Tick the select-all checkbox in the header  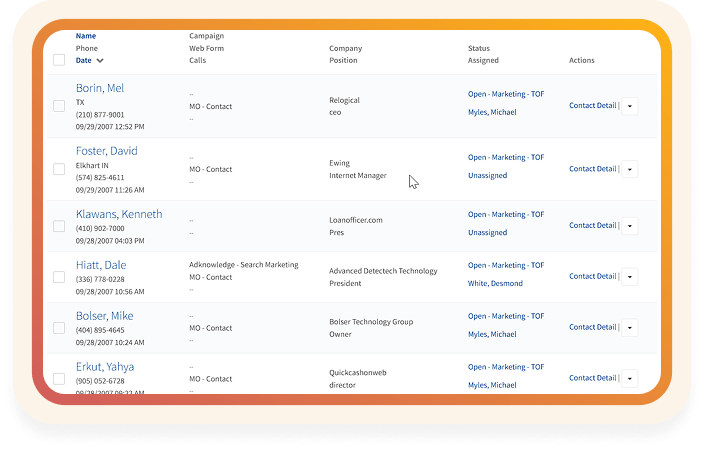pyautogui.click(x=59, y=60)
